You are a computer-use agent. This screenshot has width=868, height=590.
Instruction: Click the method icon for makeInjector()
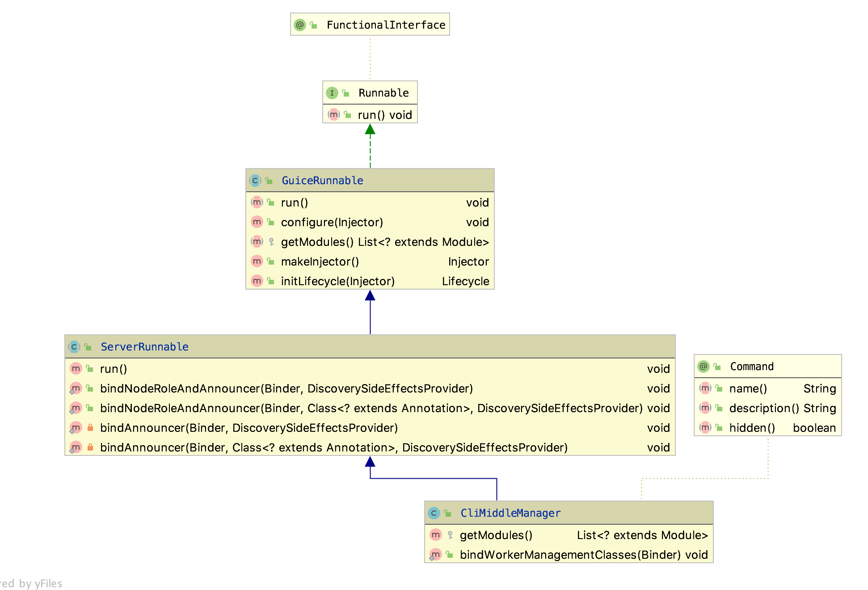click(x=257, y=261)
